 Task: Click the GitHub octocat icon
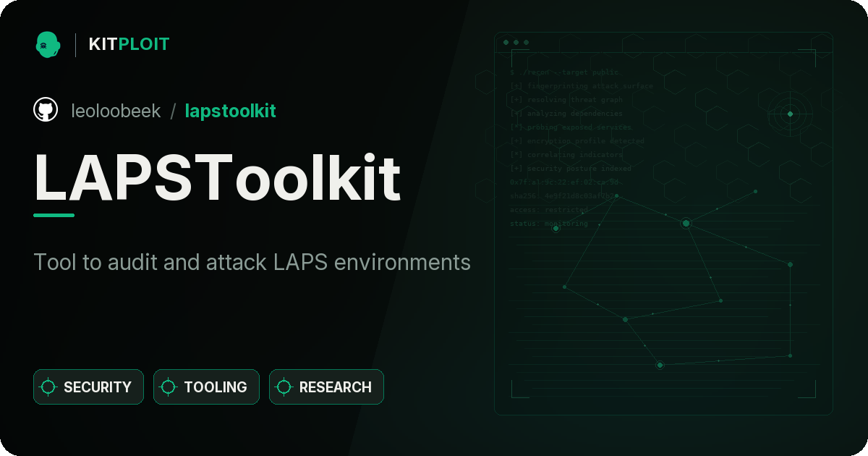[46, 110]
